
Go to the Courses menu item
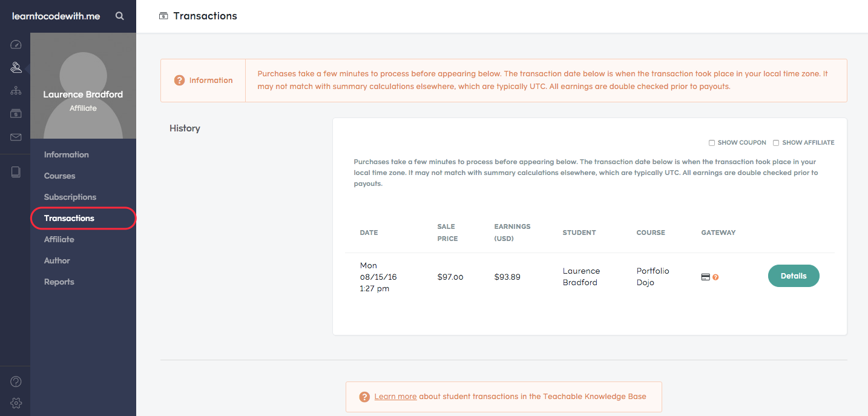point(60,176)
